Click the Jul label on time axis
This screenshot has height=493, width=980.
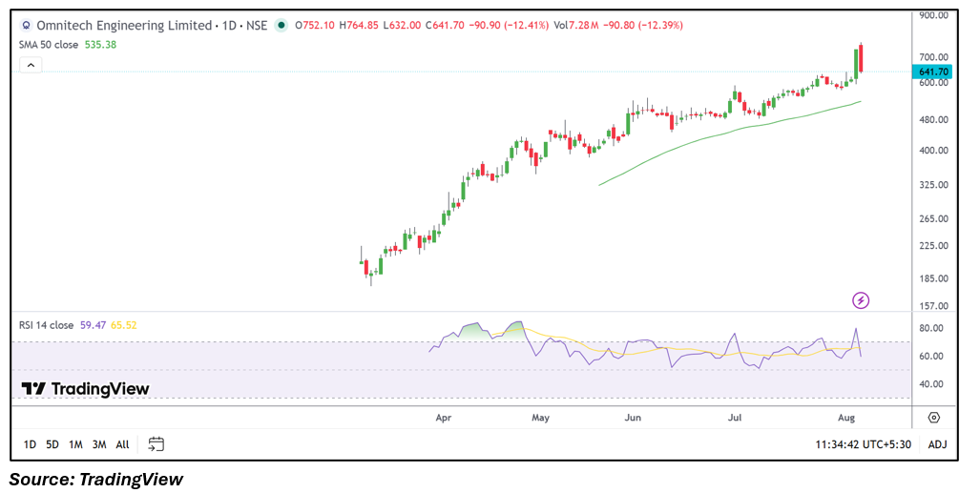(735, 418)
